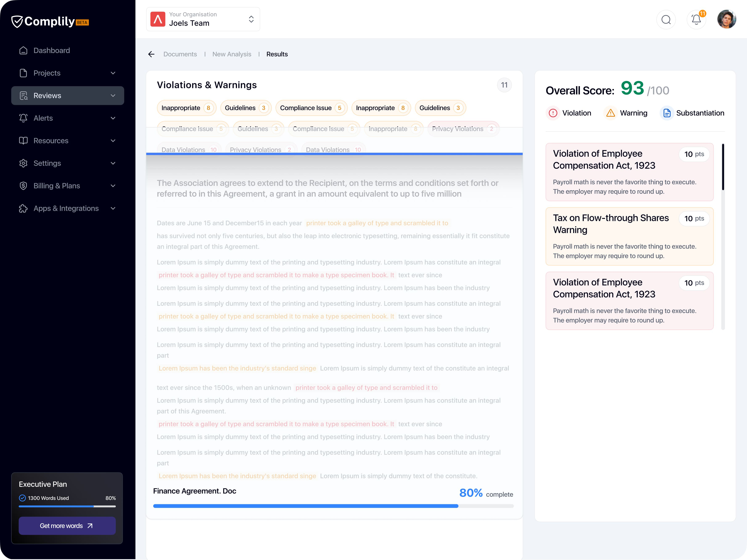Click the Finance Agreement. Doc title

(x=194, y=491)
